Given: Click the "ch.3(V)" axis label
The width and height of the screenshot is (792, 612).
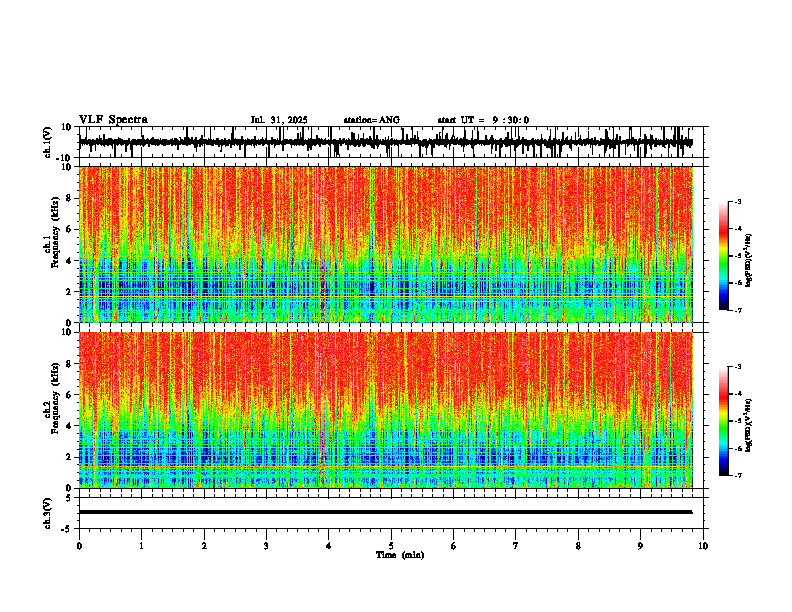Looking at the screenshot, I should click(x=48, y=513).
